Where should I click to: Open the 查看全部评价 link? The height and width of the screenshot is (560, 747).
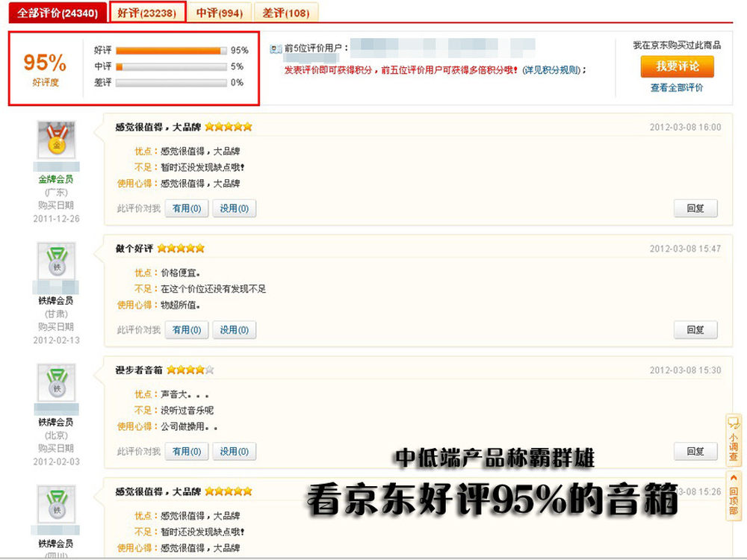pos(677,87)
